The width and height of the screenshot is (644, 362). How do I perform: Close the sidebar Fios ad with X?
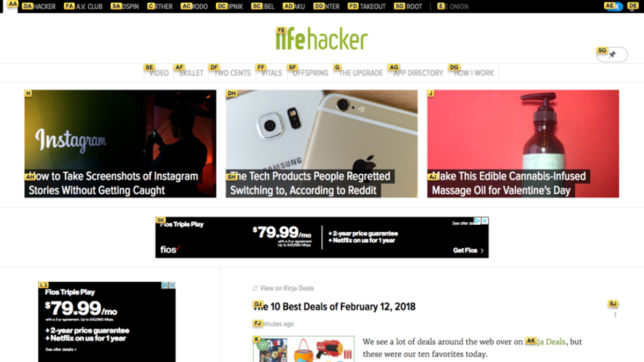tap(172, 285)
